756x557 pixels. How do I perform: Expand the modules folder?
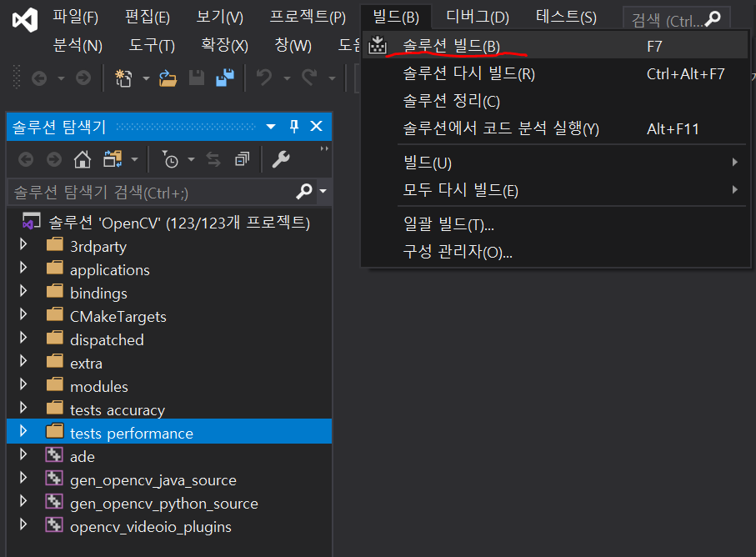(23, 384)
